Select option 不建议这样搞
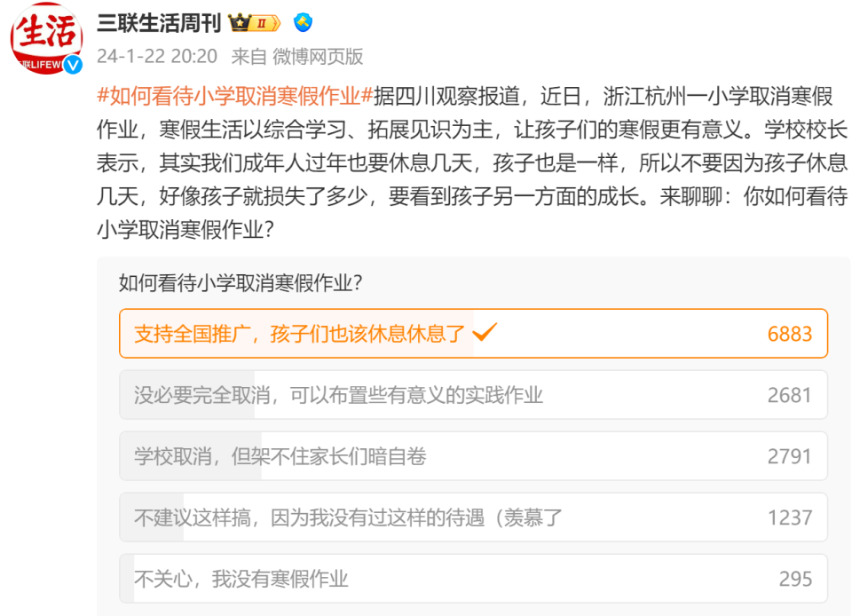The height and width of the screenshot is (616, 852). tap(473, 517)
